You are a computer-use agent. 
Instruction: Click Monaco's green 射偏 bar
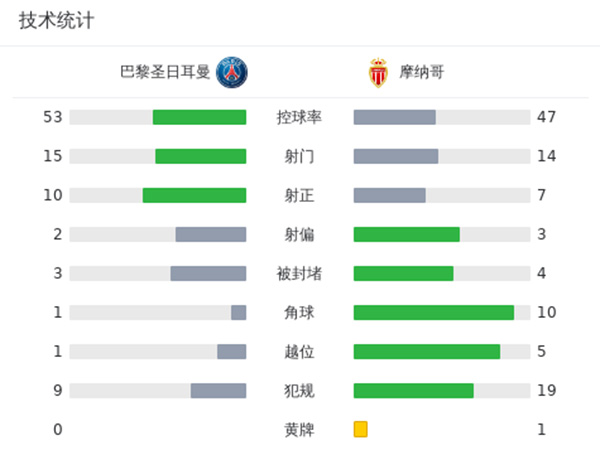pyautogui.click(x=406, y=234)
